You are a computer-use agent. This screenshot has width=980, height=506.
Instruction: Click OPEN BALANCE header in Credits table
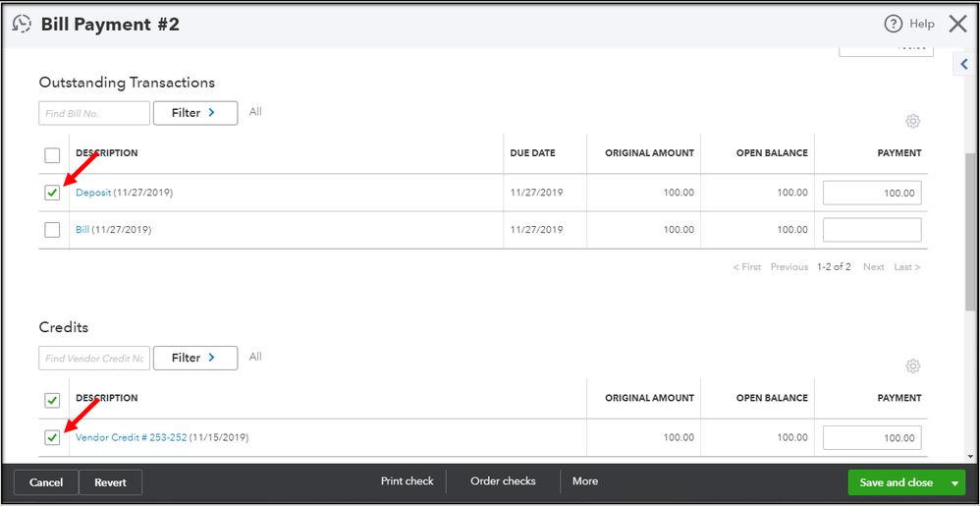coord(772,398)
